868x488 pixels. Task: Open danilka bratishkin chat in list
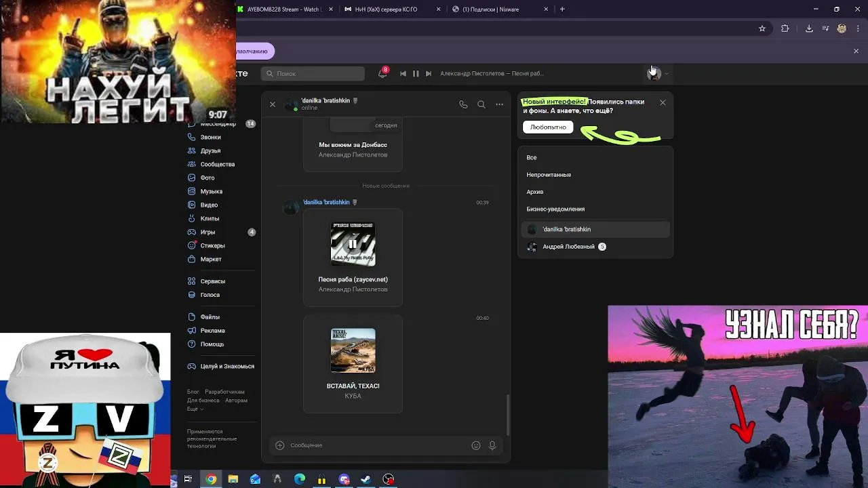point(596,229)
